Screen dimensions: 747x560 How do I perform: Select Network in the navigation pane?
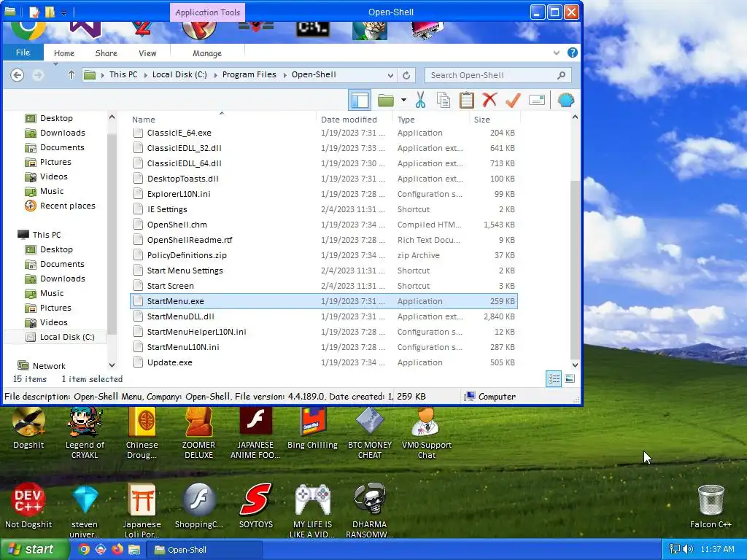point(42,366)
